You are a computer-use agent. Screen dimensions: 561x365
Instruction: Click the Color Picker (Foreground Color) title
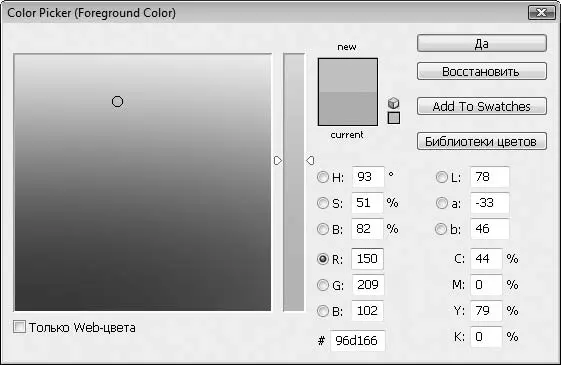click(92, 13)
